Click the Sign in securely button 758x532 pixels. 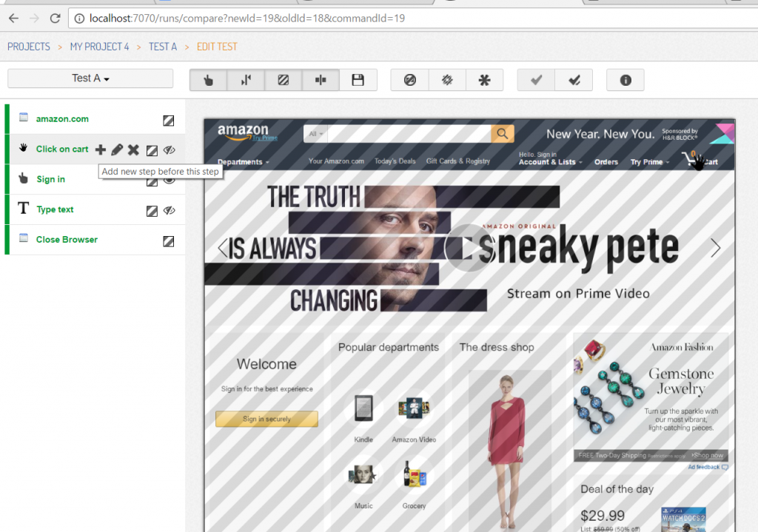point(266,419)
